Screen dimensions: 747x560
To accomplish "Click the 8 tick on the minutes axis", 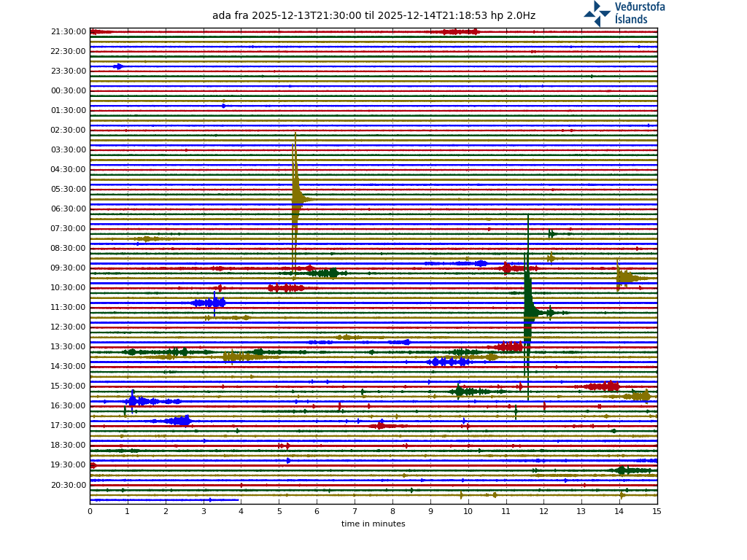I will click(392, 511).
